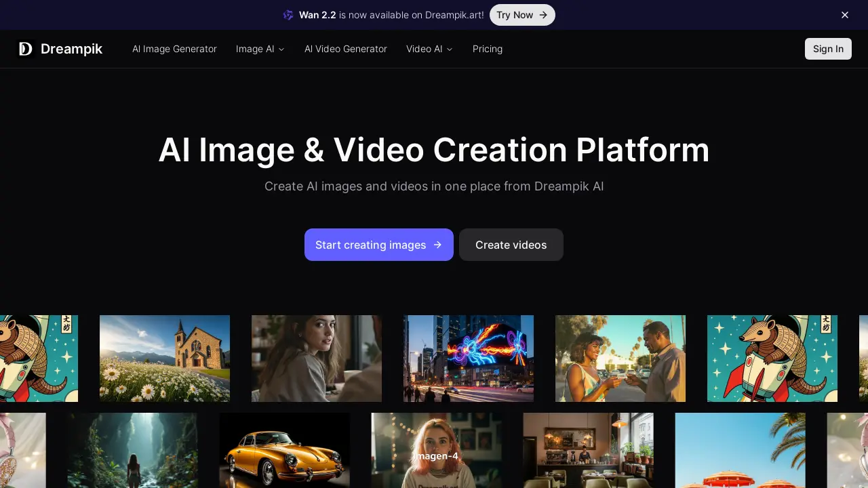Open the beach umbrellas and palm thumbnail
868x488 pixels.
click(x=740, y=451)
